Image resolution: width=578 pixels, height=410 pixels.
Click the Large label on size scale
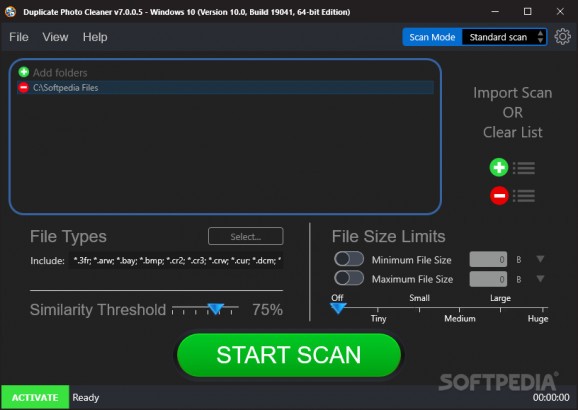(500, 298)
